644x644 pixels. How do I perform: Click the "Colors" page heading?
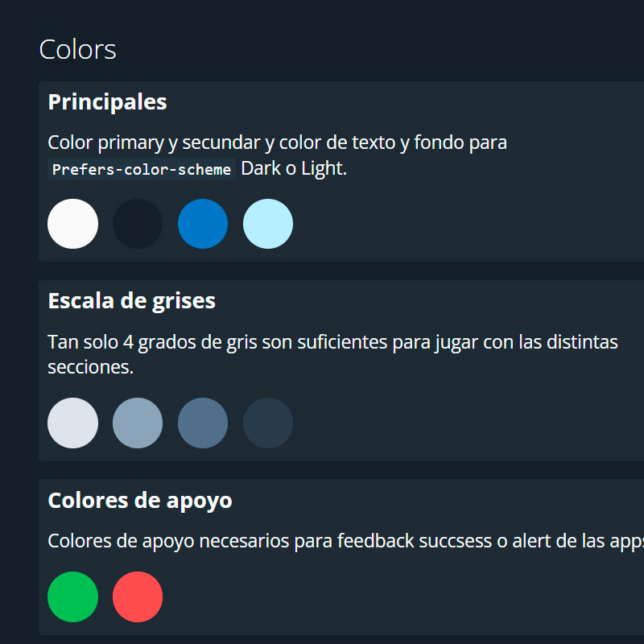pos(78,49)
